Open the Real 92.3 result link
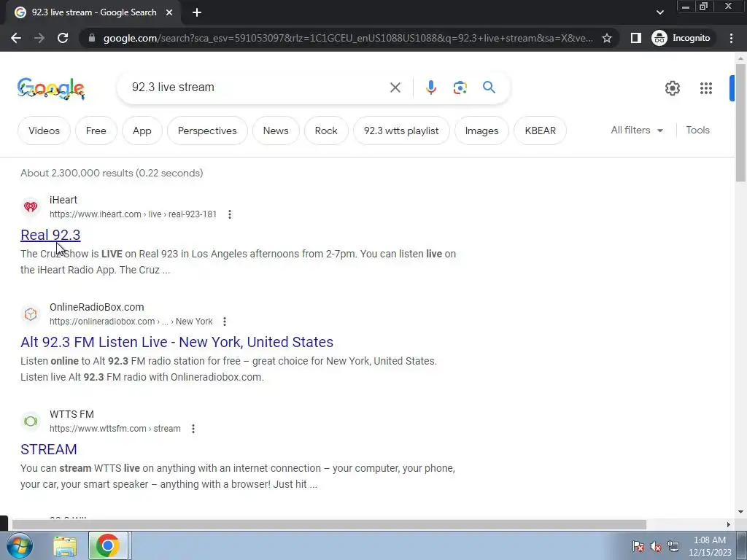The height and width of the screenshot is (560, 747). pyautogui.click(x=50, y=235)
